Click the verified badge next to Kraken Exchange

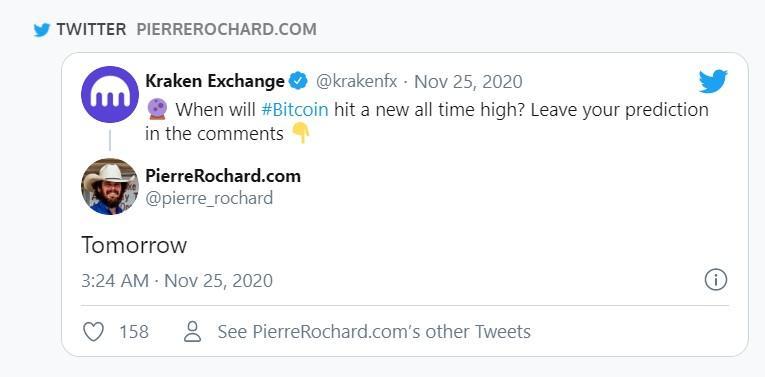point(298,81)
